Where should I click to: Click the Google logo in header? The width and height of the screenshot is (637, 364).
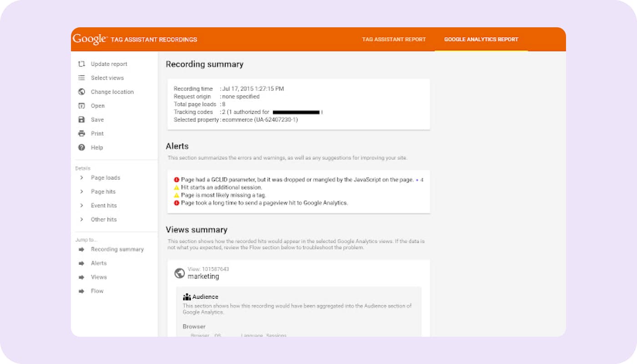[x=90, y=39]
